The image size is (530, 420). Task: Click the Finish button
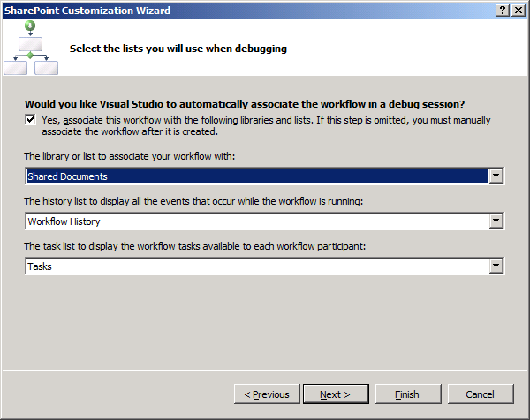point(407,394)
